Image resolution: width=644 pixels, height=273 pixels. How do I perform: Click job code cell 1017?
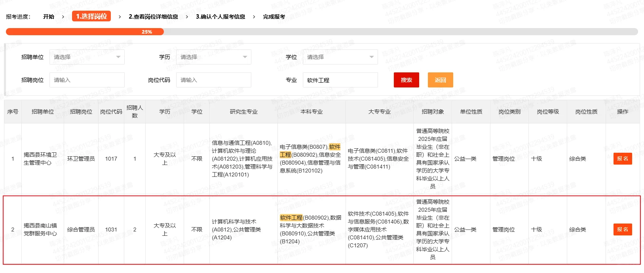[x=111, y=159]
